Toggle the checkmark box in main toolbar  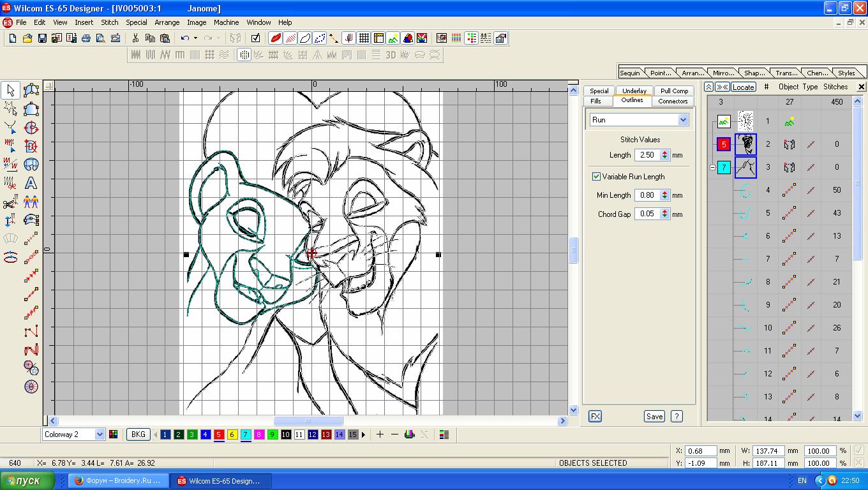255,38
